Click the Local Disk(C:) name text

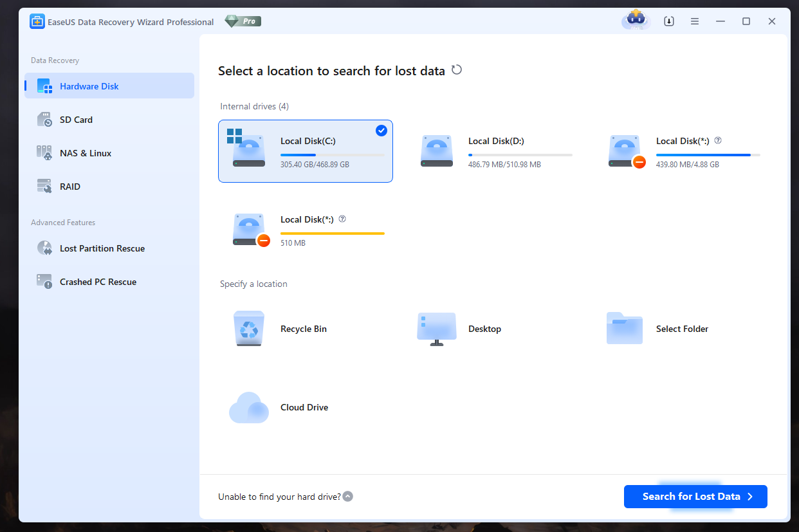pyautogui.click(x=308, y=141)
